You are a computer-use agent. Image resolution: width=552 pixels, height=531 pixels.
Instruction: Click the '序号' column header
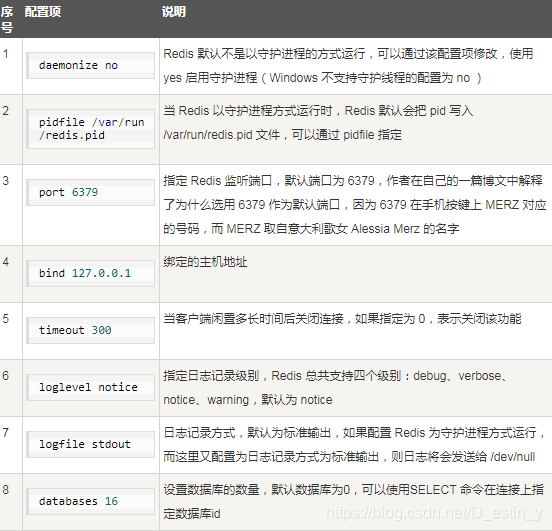(x=7, y=19)
